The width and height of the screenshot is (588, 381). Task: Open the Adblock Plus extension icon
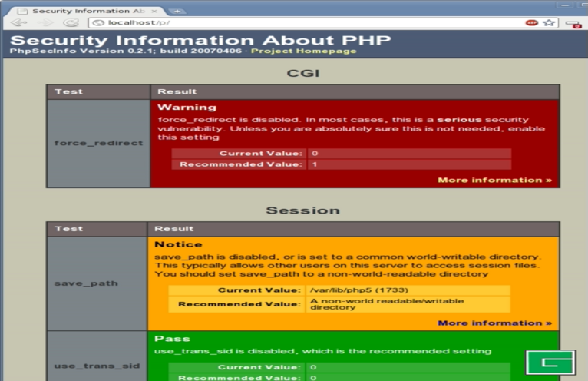tap(532, 23)
